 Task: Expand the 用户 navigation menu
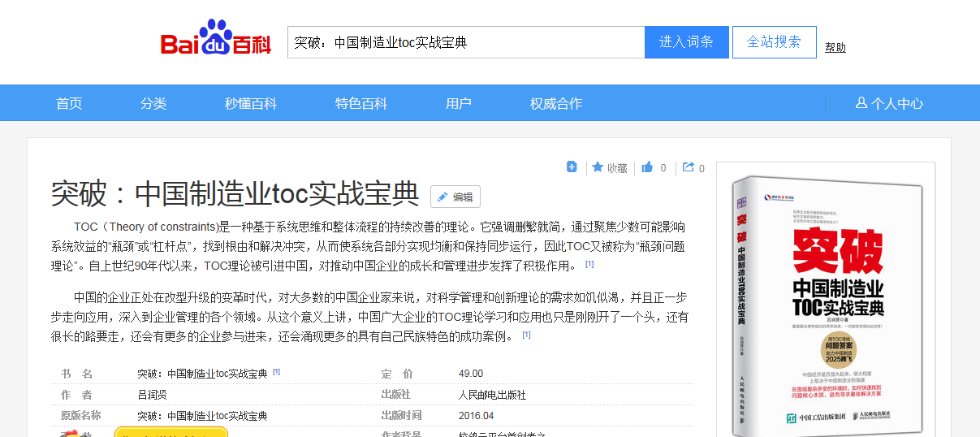pos(459,103)
